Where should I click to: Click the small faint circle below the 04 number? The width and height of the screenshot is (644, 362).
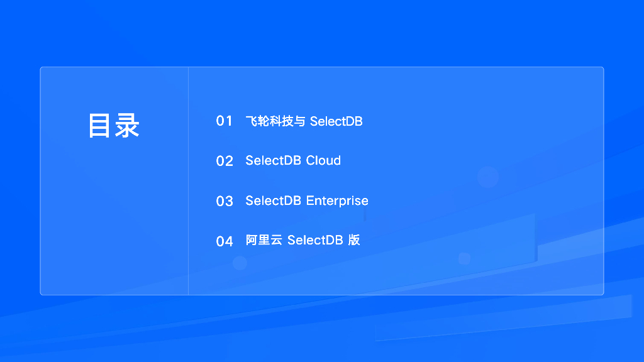click(x=240, y=263)
